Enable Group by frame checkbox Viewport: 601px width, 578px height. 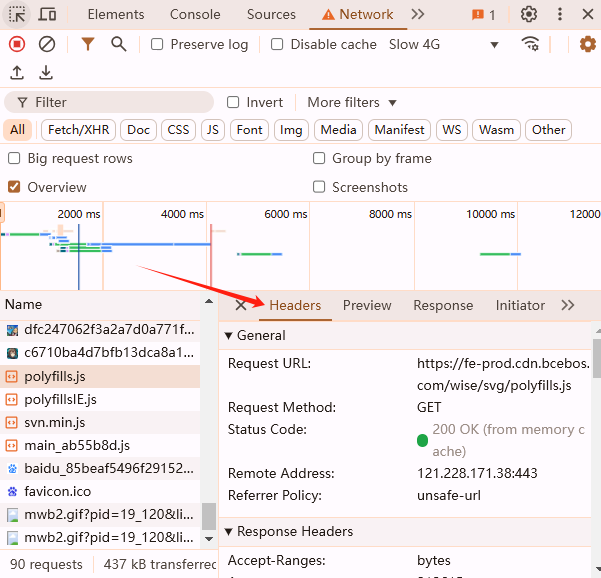click(x=319, y=158)
